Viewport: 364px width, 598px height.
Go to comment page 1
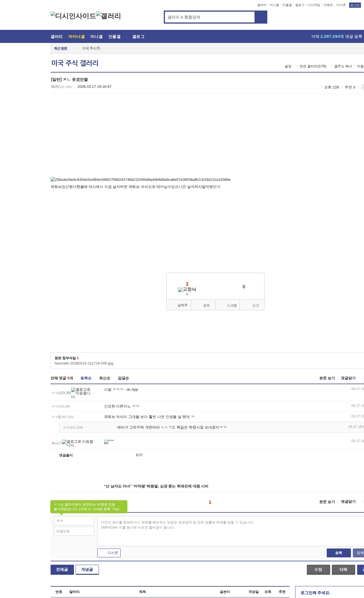point(210,502)
